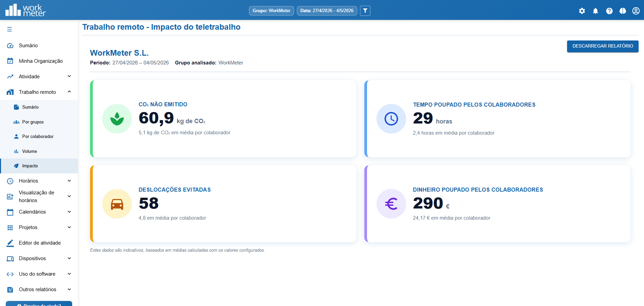Select Volume under Trabalho remoto

click(x=39, y=151)
